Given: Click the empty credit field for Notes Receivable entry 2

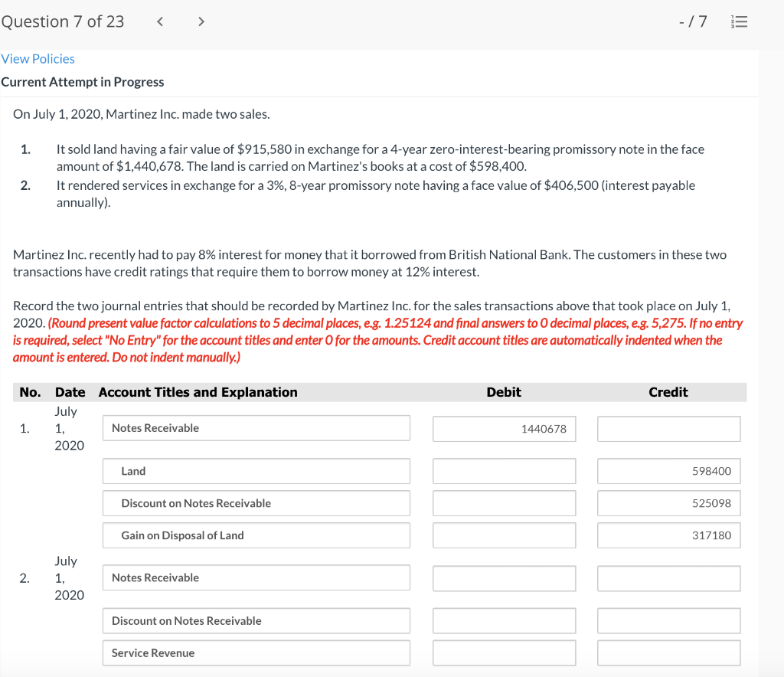Looking at the screenshot, I should (668, 577).
